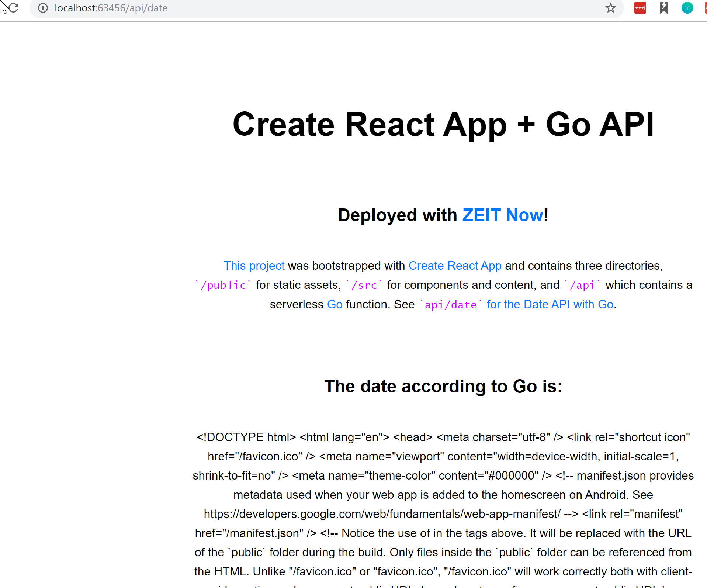Screen dimensions: 707x588
Task: Reload the current page
Action: click(x=13, y=8)
